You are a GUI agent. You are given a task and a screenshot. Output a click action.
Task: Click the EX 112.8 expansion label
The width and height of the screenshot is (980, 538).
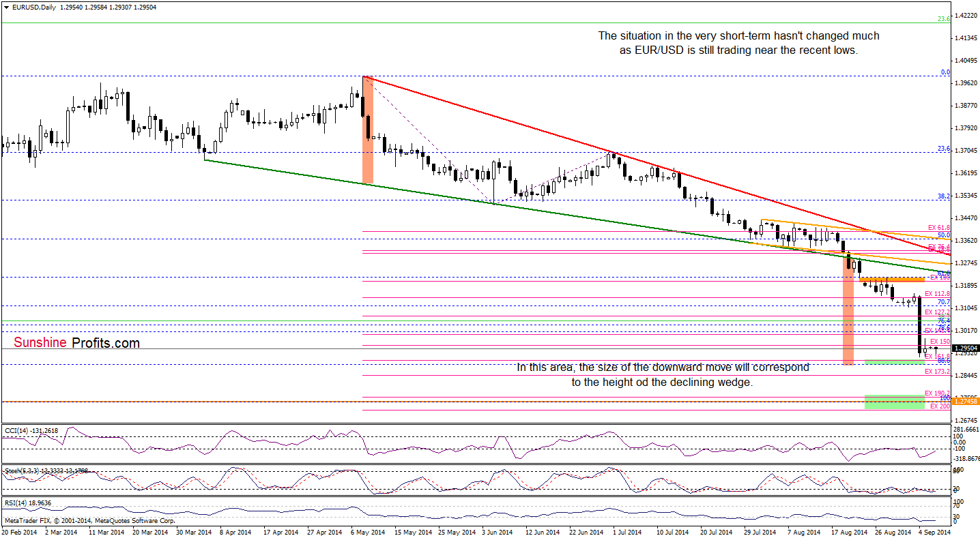(x=937, y=294)
